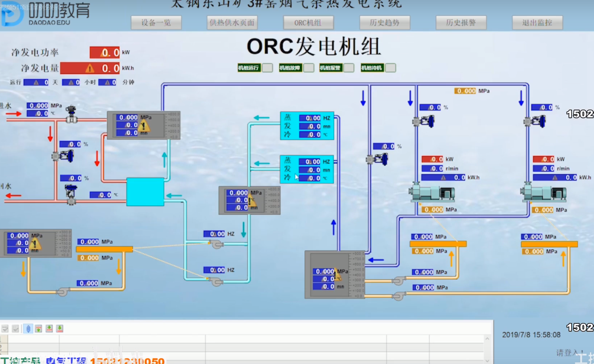Click the 历史趋势 button
The width and height of the screenshot is (594, 364).
click(x=385, y=23)
